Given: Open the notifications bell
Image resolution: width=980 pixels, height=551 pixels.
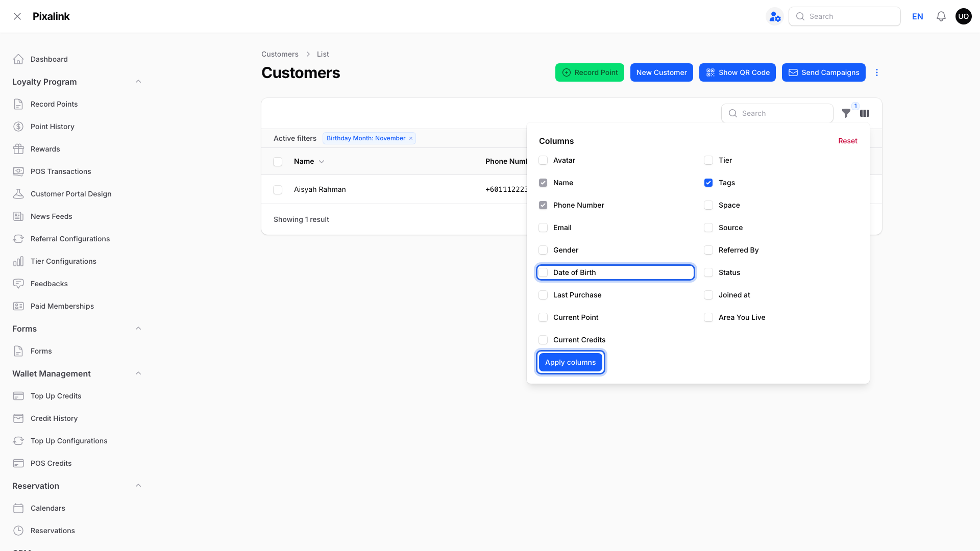Looking at the screenshot, I should pos(941,16).
